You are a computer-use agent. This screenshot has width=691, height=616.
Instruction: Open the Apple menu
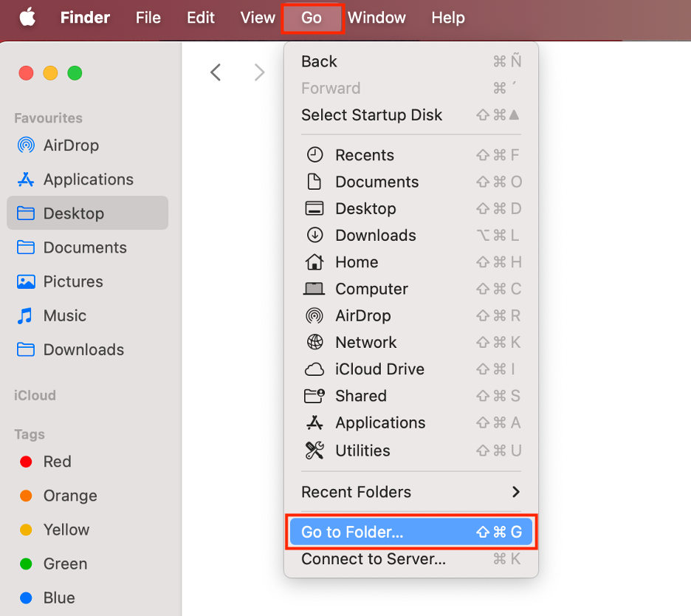(27, 18)
